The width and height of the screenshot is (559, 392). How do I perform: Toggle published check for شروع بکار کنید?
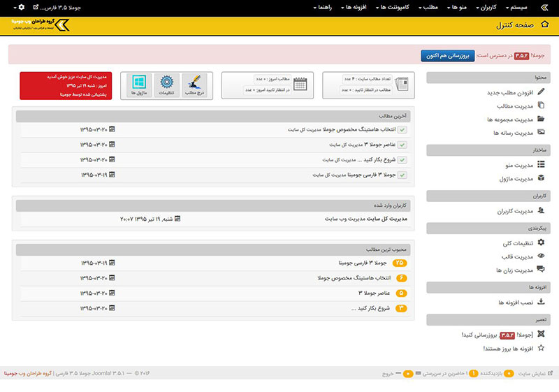click(402, 160)
